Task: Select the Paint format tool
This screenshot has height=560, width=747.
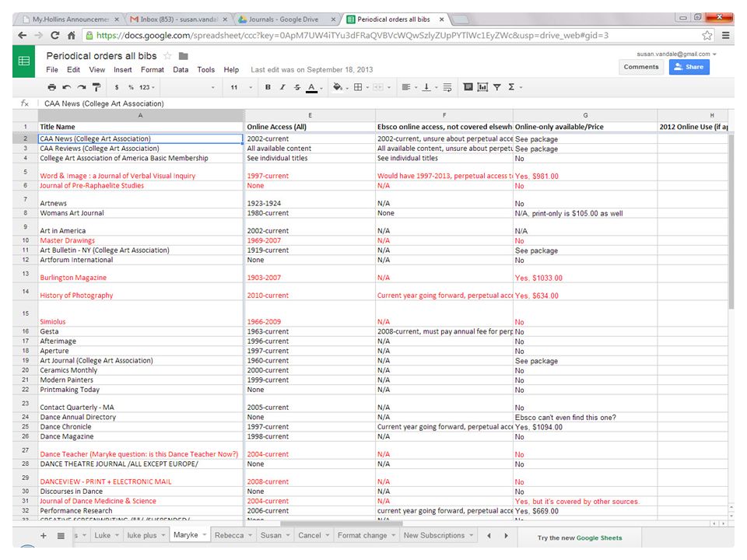Action: [96, 87]
